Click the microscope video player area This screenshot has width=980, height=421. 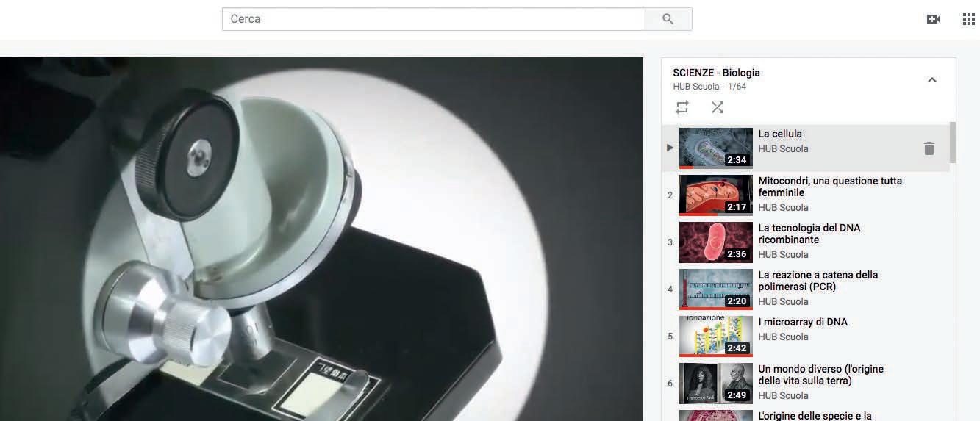click(321, 240)
